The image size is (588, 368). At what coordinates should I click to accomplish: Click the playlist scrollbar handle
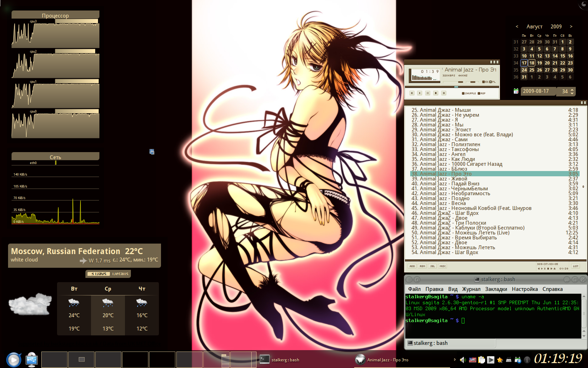point(583,187)
